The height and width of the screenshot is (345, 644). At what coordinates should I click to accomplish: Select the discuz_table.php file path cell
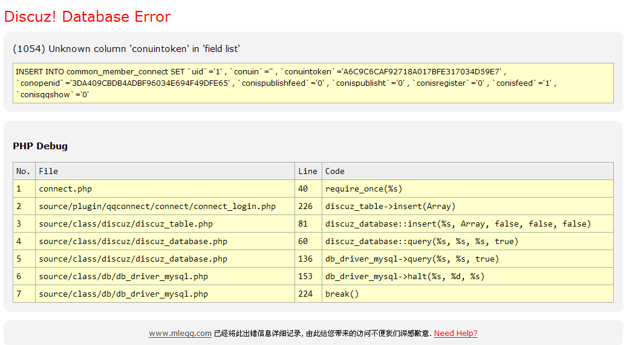point(126,224)
